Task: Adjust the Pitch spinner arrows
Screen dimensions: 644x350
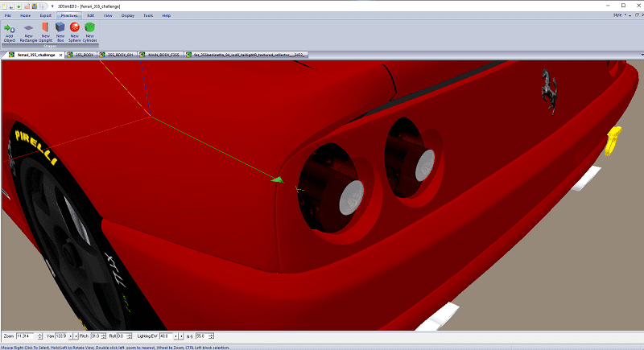Action: pyautogui.click(x=104, y=336)
